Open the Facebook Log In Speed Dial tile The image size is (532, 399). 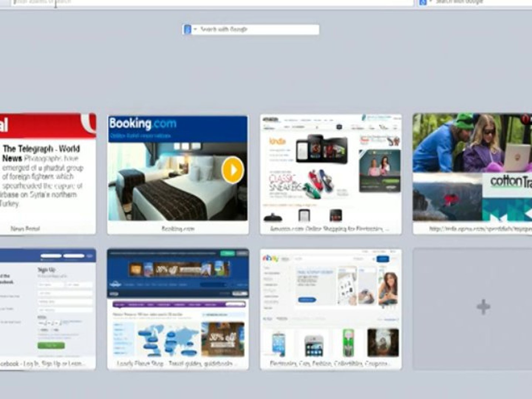click(48, 309)
